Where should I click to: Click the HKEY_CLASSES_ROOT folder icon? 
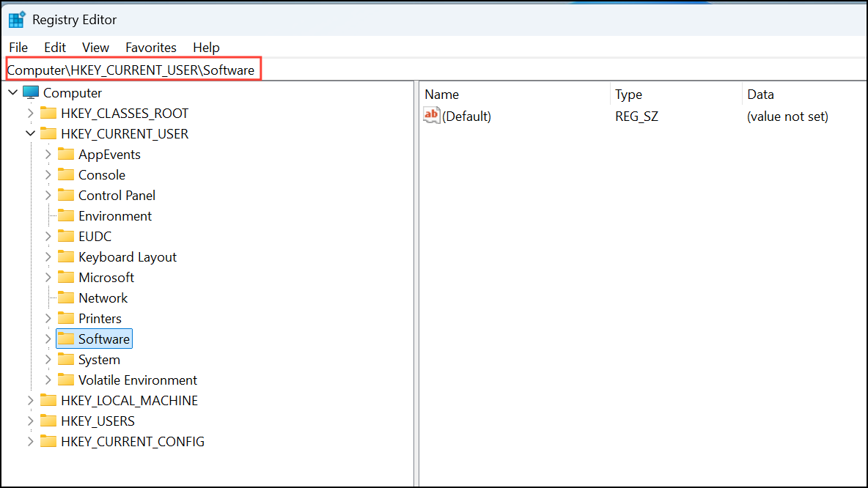[48, 113]
